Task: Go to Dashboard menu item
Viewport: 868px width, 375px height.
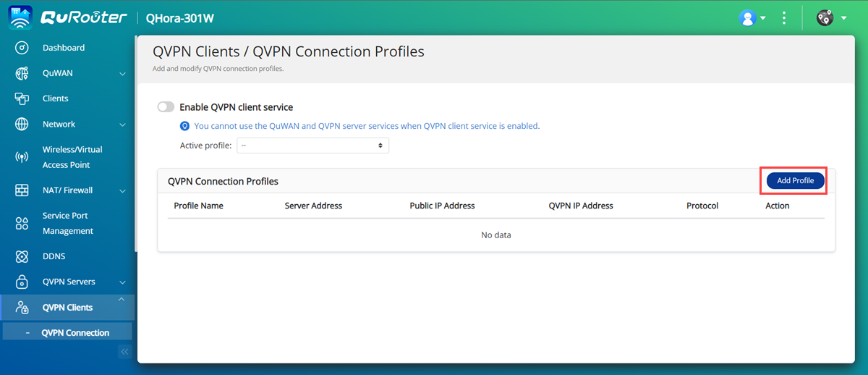Action: point(64,48)
